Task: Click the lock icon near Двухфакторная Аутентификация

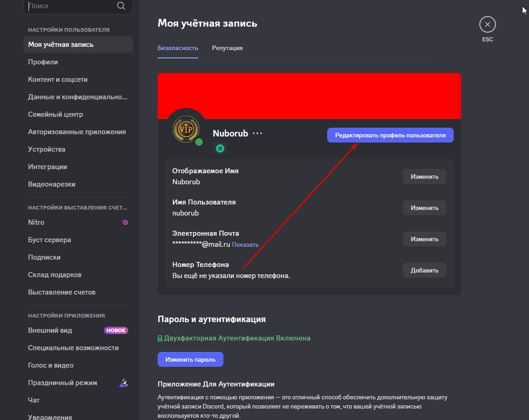Action: 160,338
